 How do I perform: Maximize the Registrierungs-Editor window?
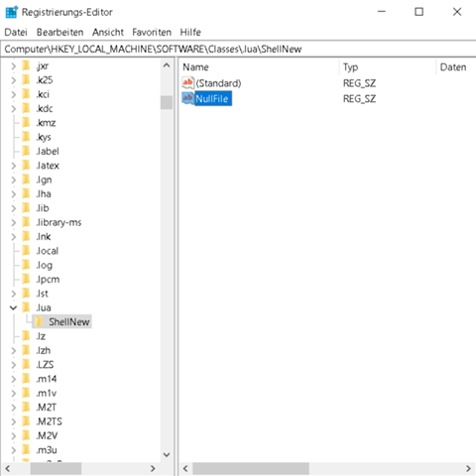(418, 12)
